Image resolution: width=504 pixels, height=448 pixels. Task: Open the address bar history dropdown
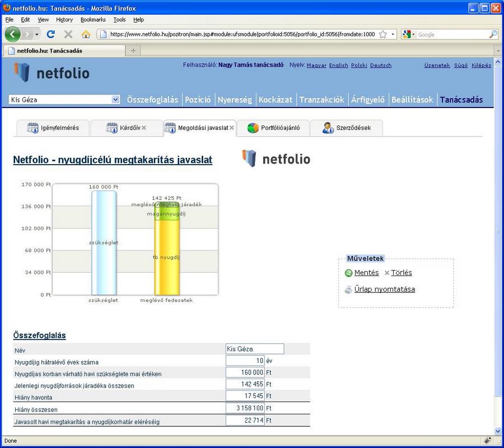pos(393,34)
